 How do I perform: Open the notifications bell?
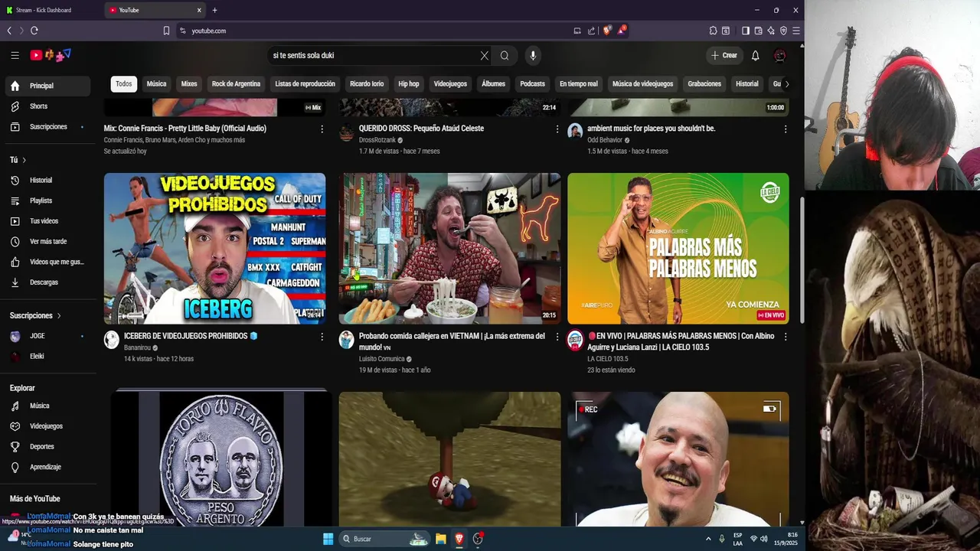coord(755,55)
